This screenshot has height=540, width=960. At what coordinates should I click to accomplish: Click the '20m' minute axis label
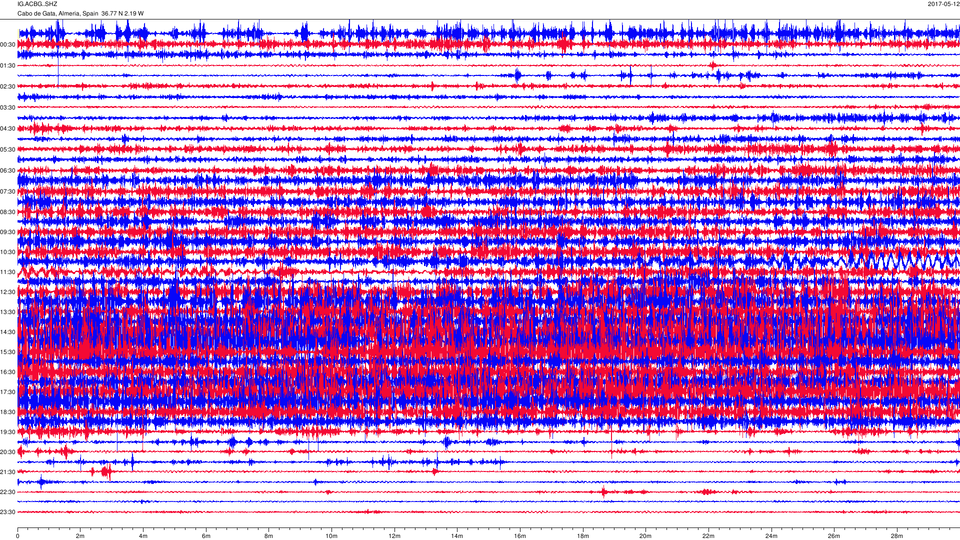645,536
